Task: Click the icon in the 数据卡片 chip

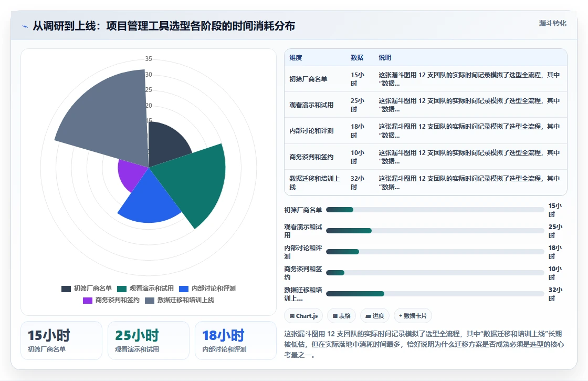Action: coord(401,316)
